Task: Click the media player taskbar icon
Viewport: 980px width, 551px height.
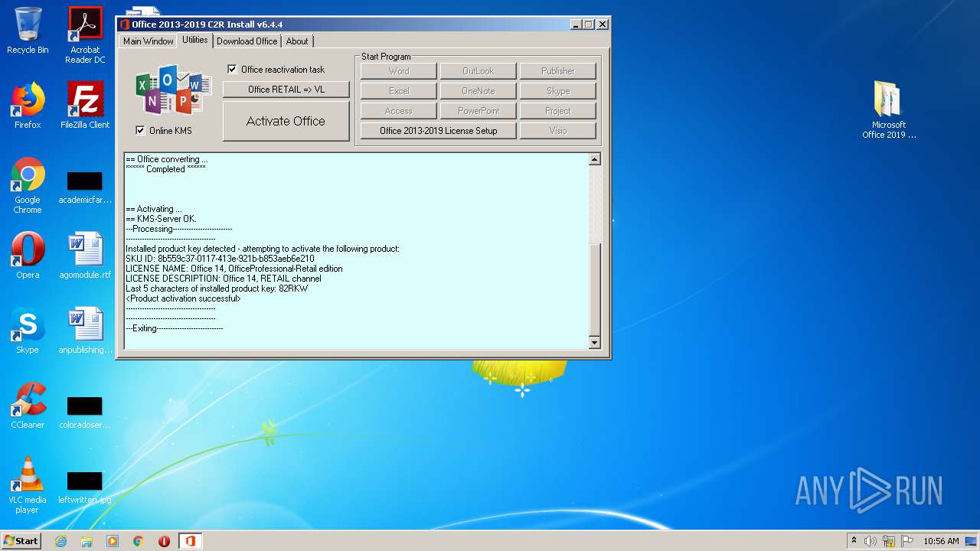Action: (113, 541)
